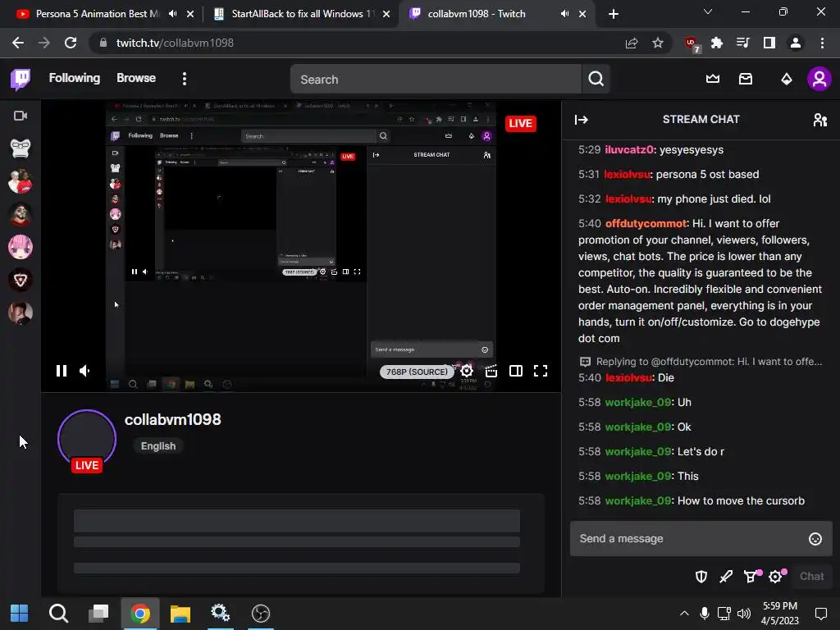
Task: Open Chrome extensions puzzle icon
Action: 716,43
